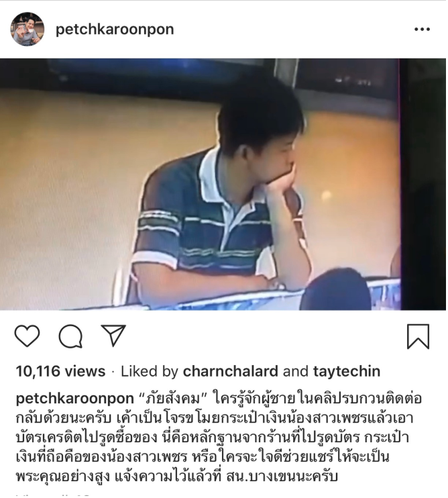Share the post with the paper plane icon
This screenshot has height=498, width=448.
click(113, 335)
